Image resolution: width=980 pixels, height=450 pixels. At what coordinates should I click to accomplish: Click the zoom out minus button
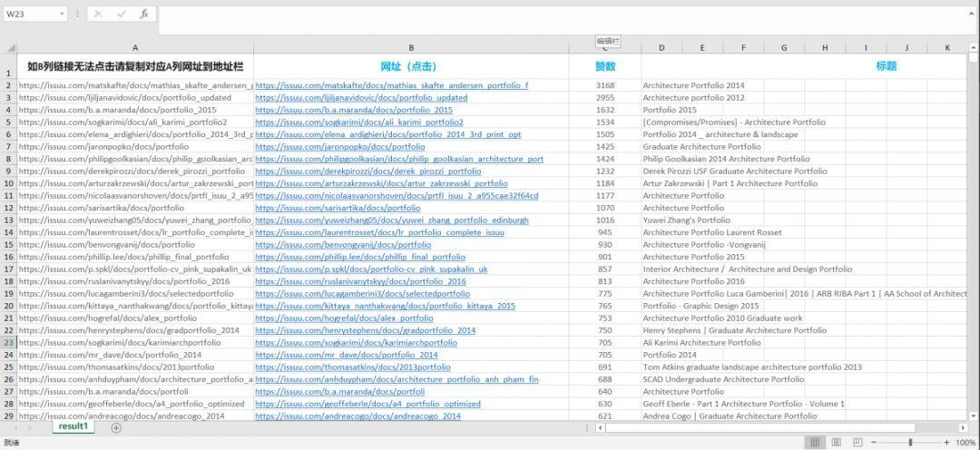[x=873, y=443]
